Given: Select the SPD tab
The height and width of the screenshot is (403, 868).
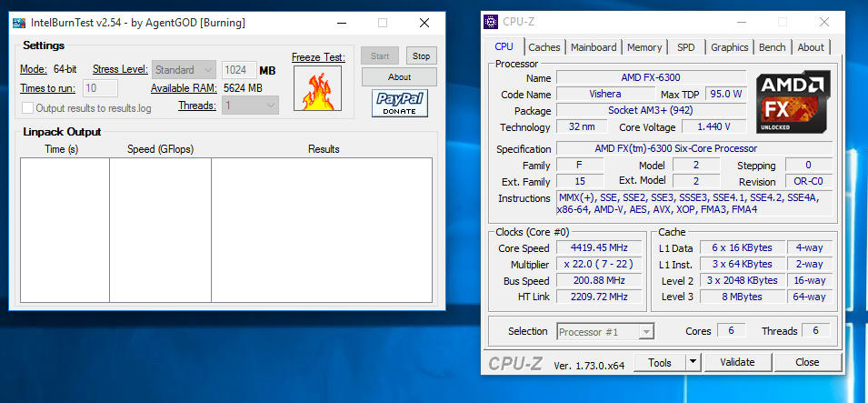Looking at the screenshot, I should (686, 47).
